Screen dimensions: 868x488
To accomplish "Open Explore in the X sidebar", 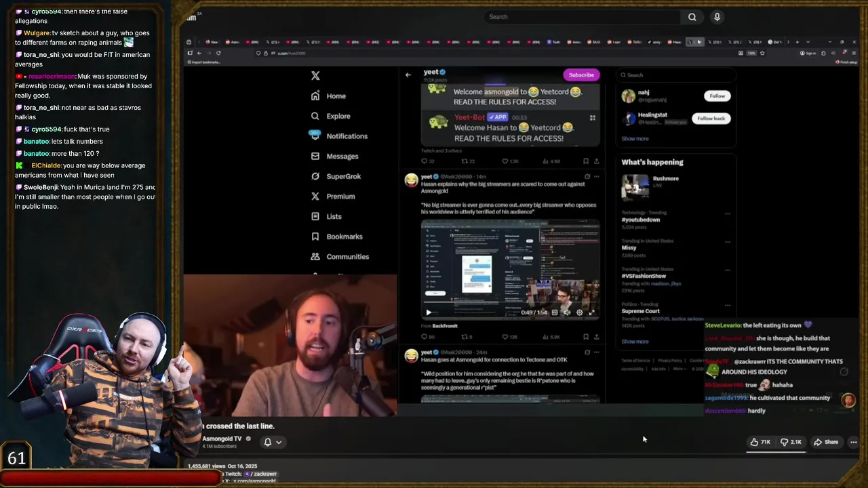I will pyautogui.click(x=331, y=116).
